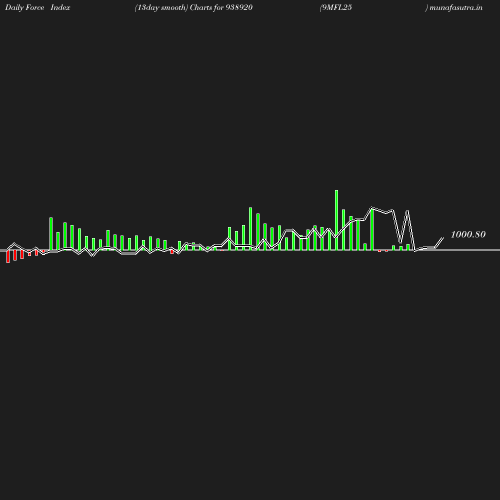Click the 'munafasutra.in' watermark text
The width and height of the screenshot is (500, 500).
click(456, 8)
